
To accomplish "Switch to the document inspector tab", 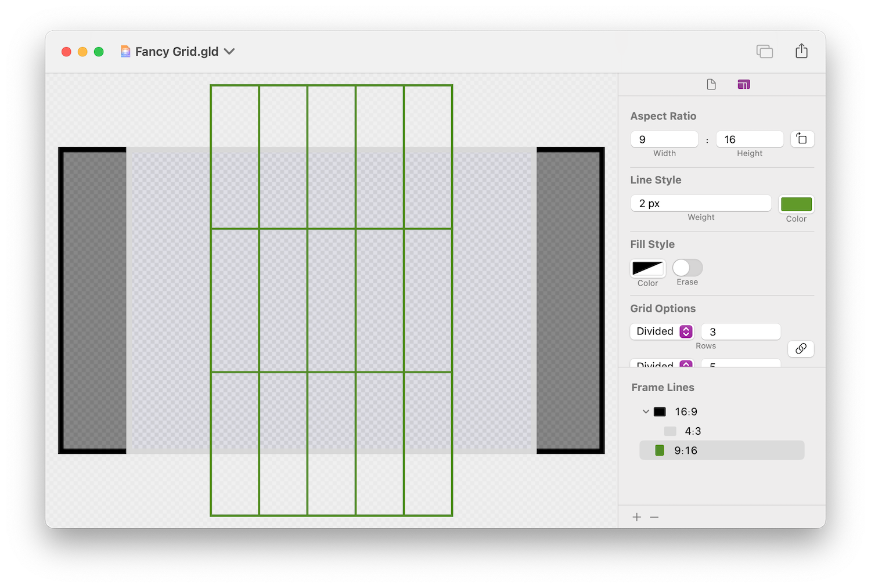I will click(x=711, y=85).
